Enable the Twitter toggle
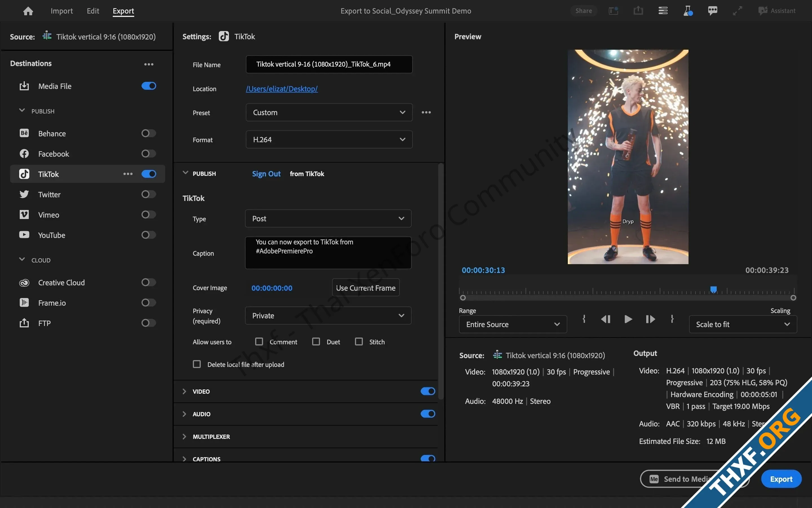 149,194
